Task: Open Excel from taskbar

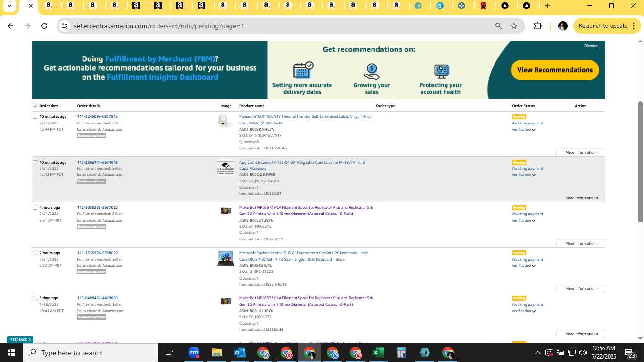Action: click(x=378, y=353)
